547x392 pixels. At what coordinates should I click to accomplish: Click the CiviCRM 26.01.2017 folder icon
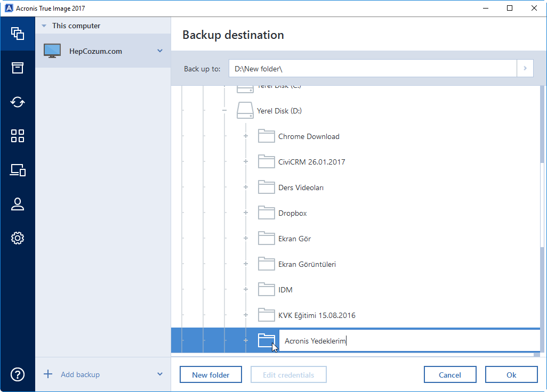[266, 161]
